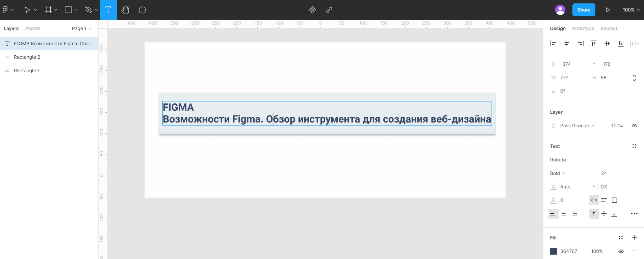Toggle layer visibility eye icon
The height and width of the screenshot is (259, 644).
635,126
